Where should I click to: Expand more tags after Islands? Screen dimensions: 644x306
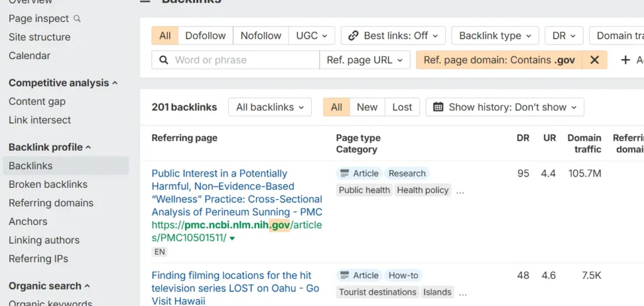(462, 293)
